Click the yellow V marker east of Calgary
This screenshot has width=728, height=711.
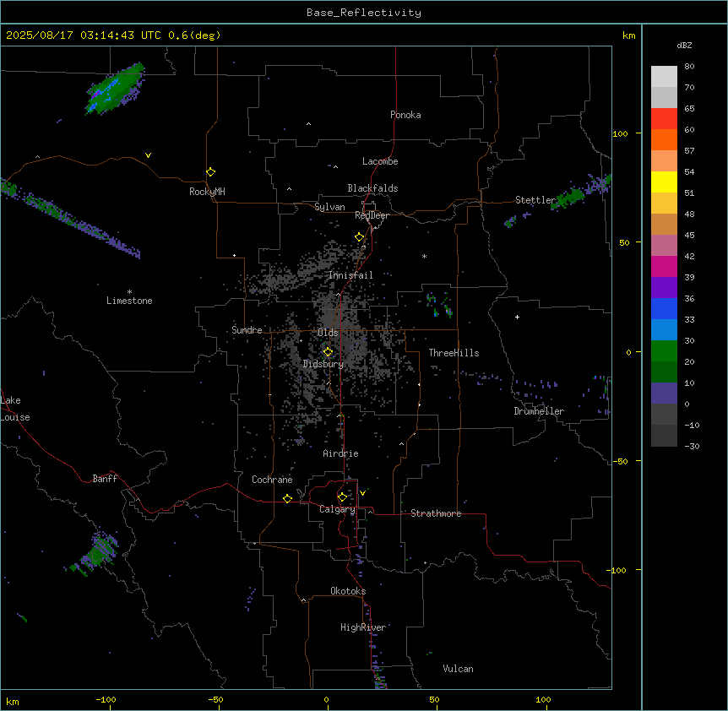[362, 493]
